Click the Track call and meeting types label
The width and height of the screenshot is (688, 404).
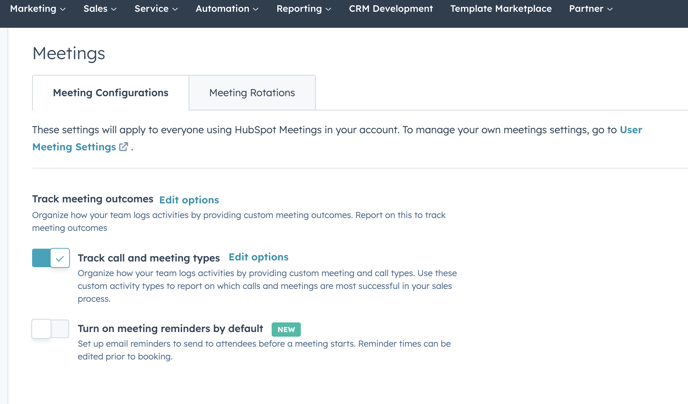pyautogui.click(x=149, y=258)
